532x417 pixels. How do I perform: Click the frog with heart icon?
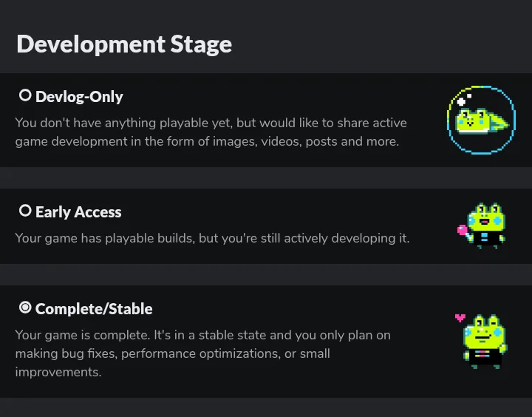coord(482,341)
